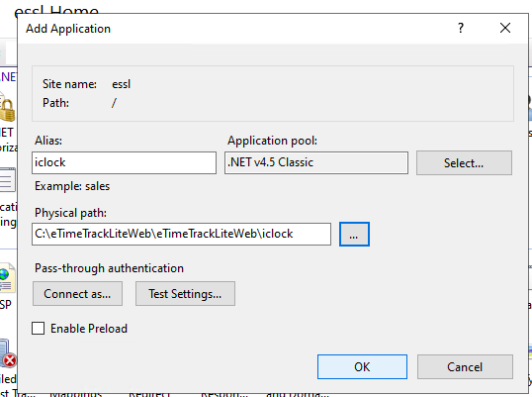The image size is (532, 397).
Task: Click the Example: sales hint text
Action: point(72,186)
